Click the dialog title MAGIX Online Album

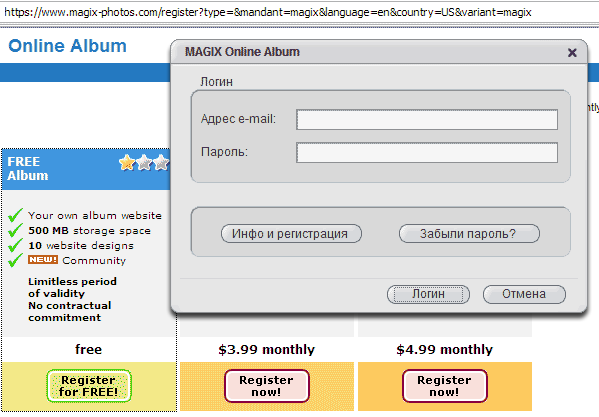pyautogui.click(x=242, y=52)
